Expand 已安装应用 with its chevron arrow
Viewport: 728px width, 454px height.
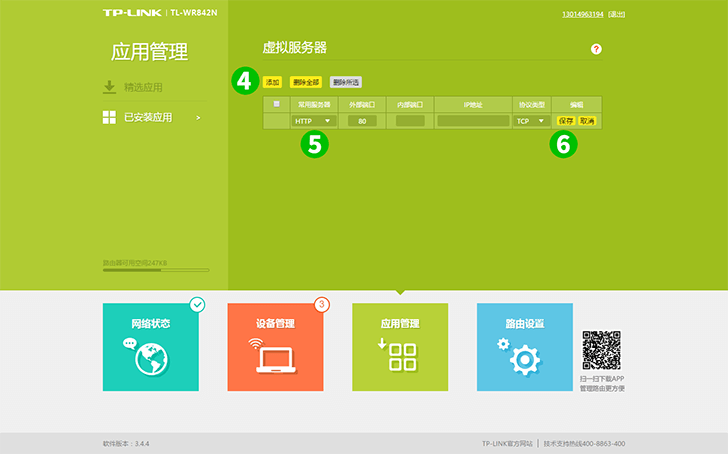point(198,118)
